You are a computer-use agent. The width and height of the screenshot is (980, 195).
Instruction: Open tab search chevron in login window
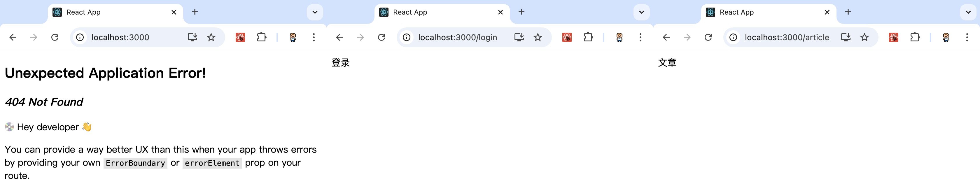click(x=641, y=12)
